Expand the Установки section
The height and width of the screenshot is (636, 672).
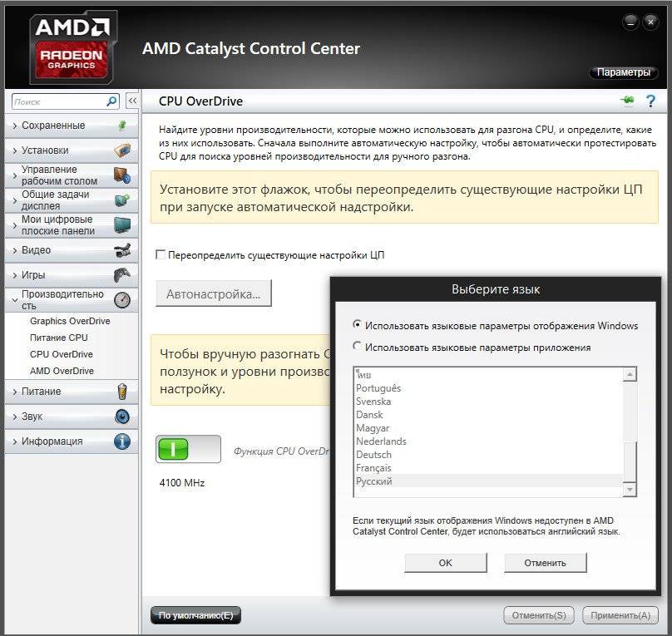tap(72, 150)
